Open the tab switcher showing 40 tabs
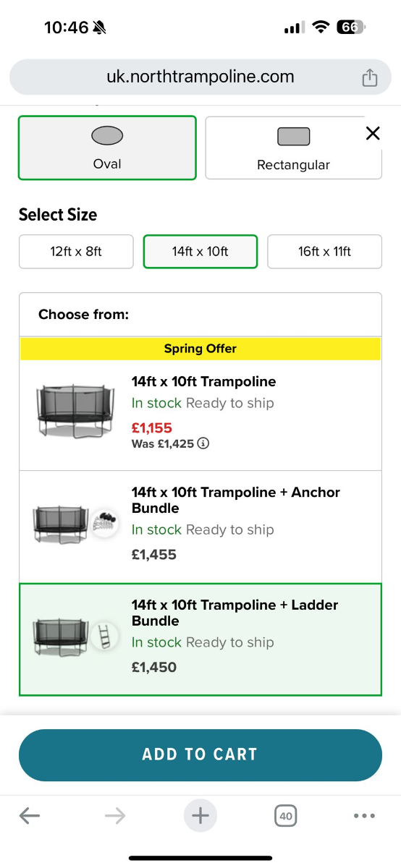 (x=286, y=817)
